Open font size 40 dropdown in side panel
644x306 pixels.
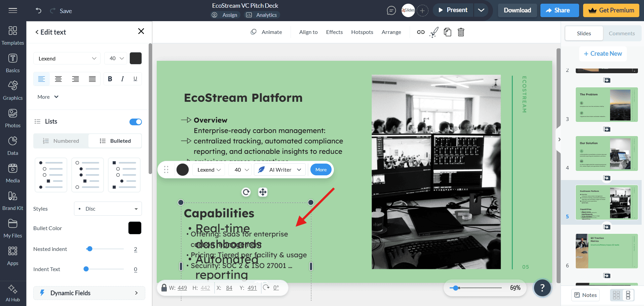coord(116,58)
